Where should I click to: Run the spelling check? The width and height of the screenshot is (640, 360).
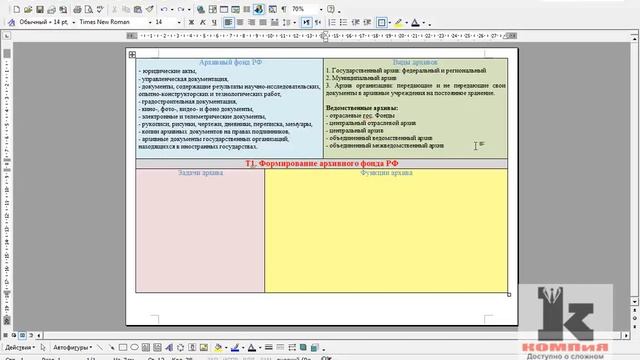100,9
